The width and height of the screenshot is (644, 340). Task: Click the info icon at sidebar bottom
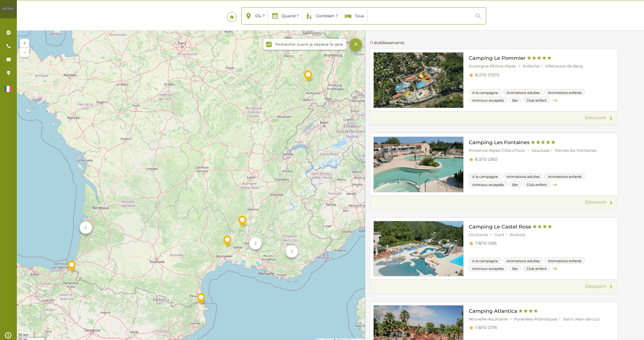8,335
